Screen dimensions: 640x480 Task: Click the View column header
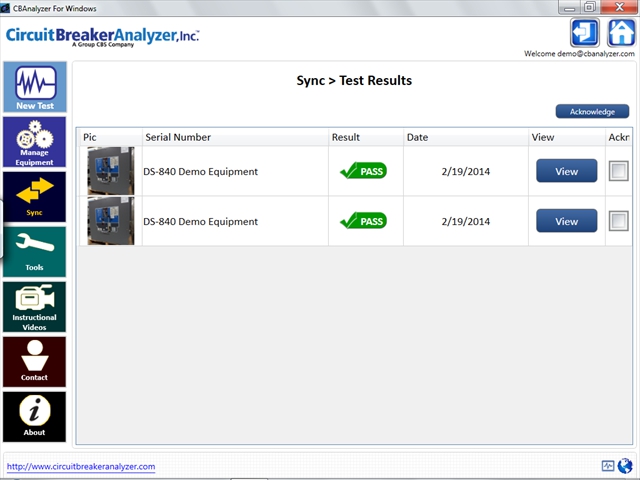pyautogui.click(x=567, y=137)
